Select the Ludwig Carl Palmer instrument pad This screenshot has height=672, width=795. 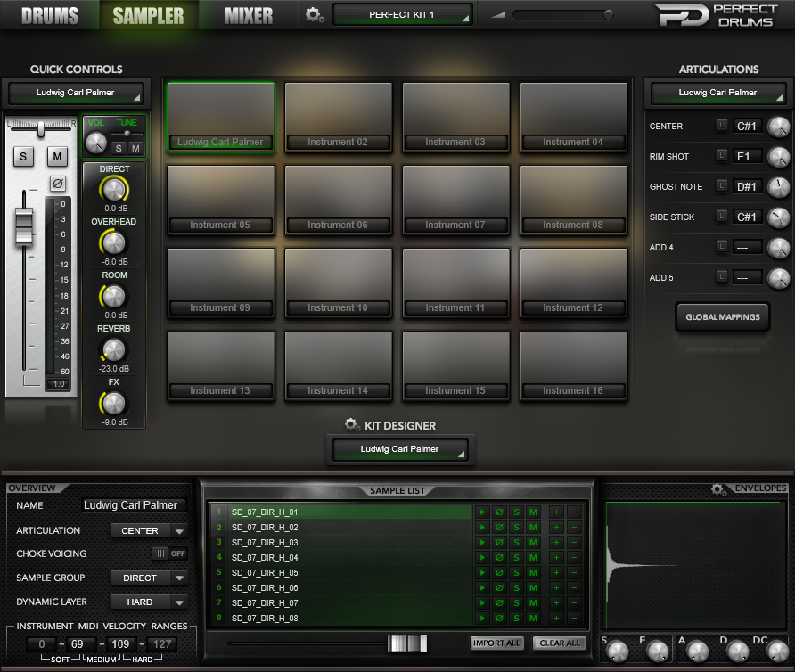220,117
